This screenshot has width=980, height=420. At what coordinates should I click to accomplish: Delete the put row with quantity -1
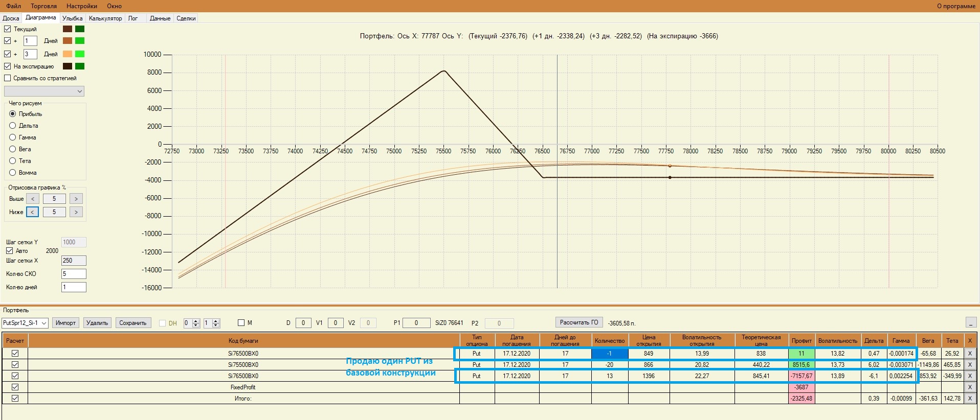pos(970,354)
